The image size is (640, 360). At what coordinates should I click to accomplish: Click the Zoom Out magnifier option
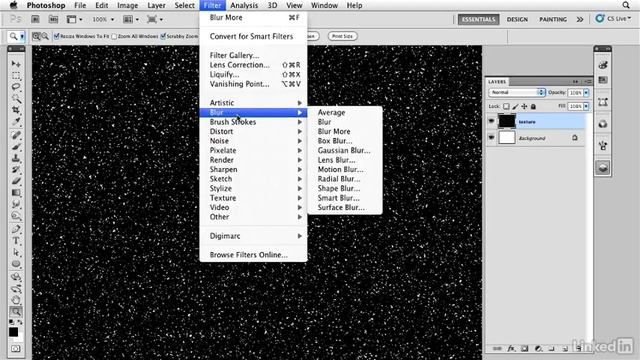pos(45,36)
